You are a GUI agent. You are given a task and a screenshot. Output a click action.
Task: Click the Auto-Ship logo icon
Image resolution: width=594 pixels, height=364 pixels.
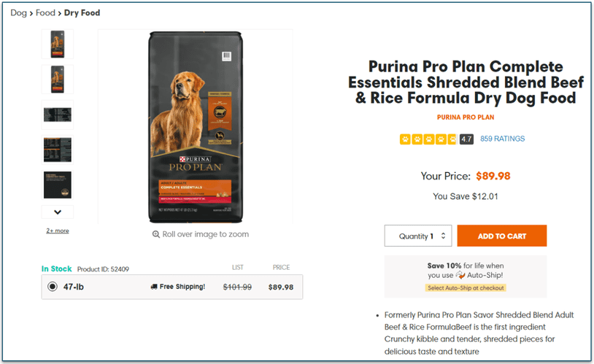pyautogui.click(x=461, y=276)
